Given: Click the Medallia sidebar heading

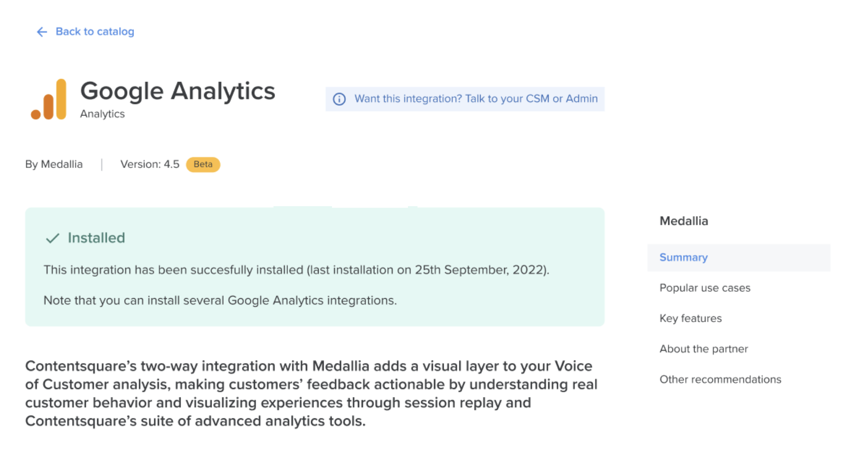Looking at the screenshot, I should [684, 221].
